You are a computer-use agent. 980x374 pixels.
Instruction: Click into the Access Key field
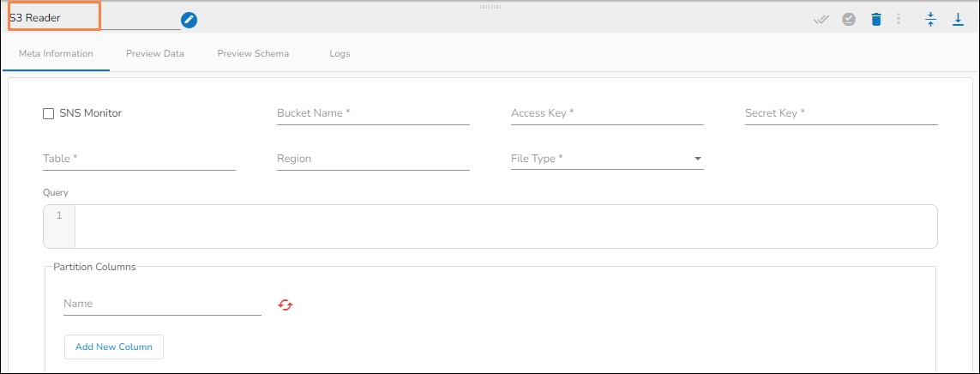(x=607, y=114)
